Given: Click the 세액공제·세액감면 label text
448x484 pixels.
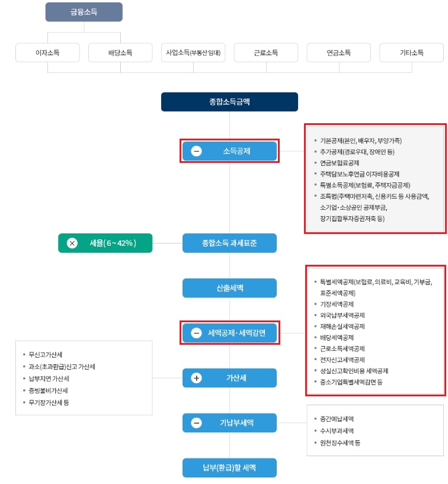Looking at the screenshot, I should (x=236, y=333).
